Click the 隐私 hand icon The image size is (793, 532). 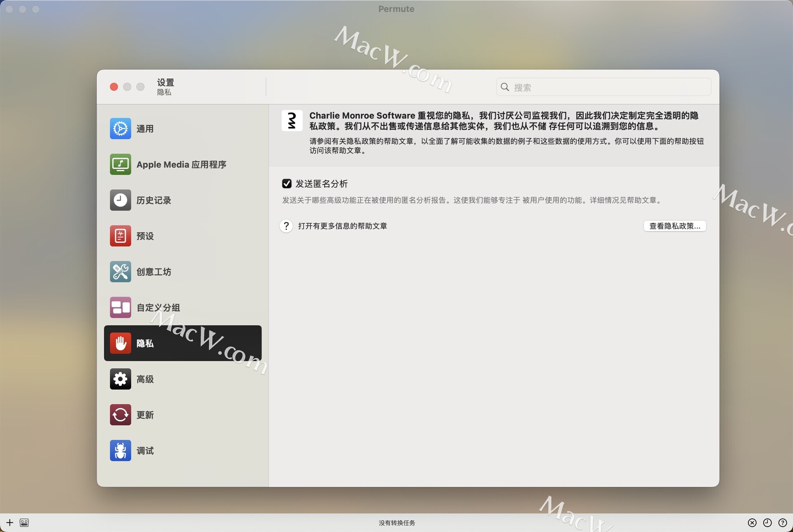[x=120, y=343]
